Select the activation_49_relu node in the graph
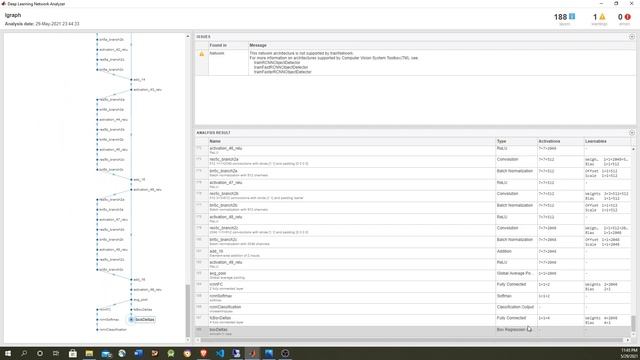 click(x=147, y=290)
